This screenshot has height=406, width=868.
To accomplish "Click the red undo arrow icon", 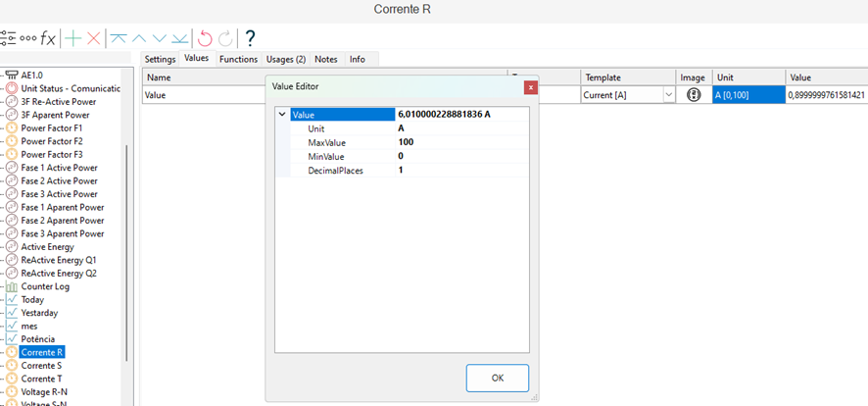I will pyautogui.click(x=205, y=38).
